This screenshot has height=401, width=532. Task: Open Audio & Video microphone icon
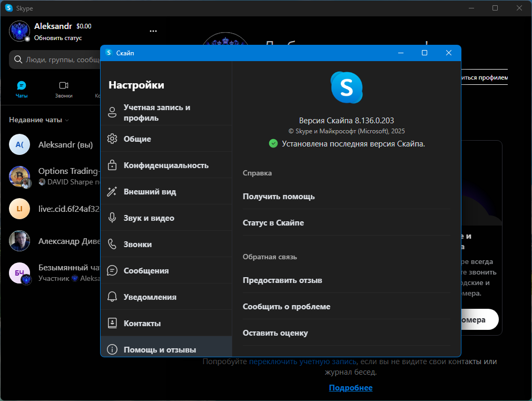coord(112,218)
